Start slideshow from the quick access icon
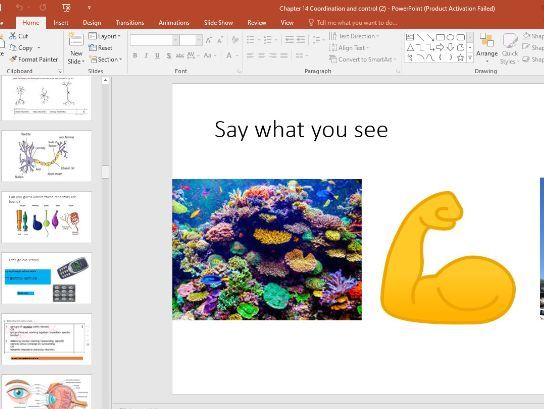544x409 pixels. click(66, 7)
